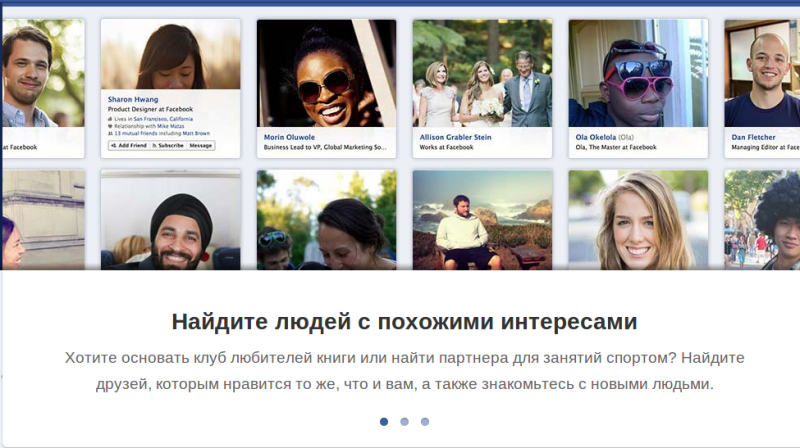Click the San Francisco, California link

pos(163,119)
